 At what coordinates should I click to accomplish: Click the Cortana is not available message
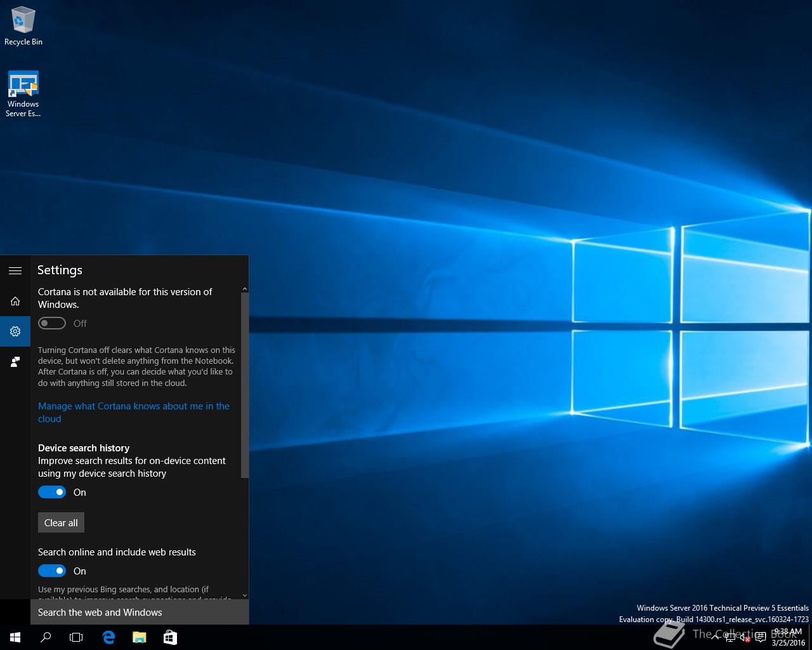click(125, 298)
